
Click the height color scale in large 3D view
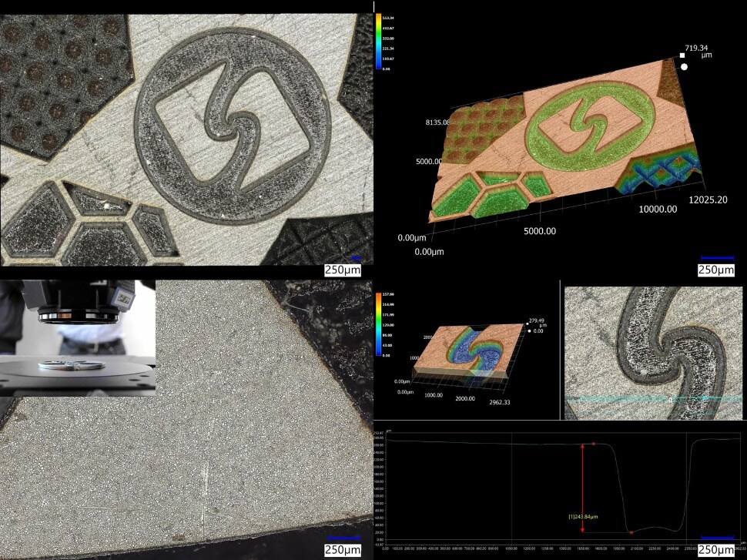tap(378, 41)
